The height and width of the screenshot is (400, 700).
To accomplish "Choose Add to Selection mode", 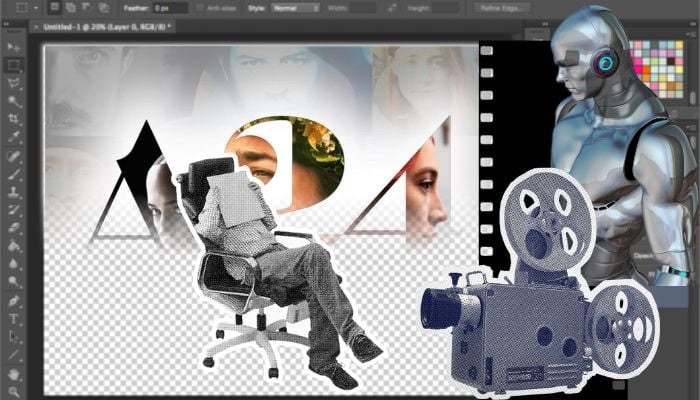I will pyautogui.click(x=71, y=8).
